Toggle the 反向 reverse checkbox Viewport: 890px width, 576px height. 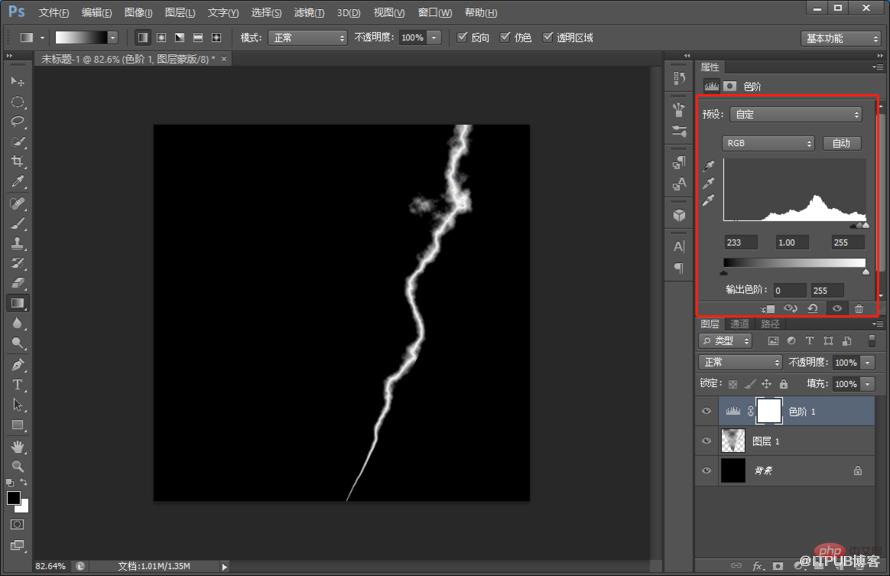(463, 37)
